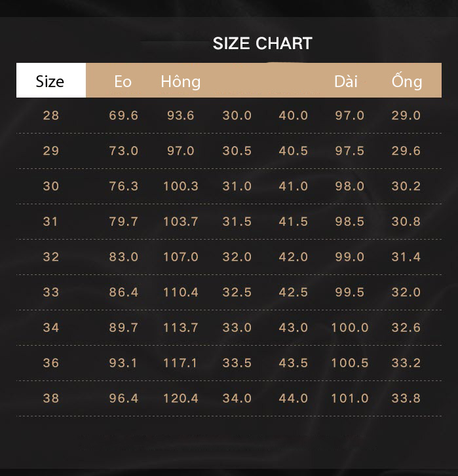This screenshot has width=458, height=476.
Task: Click the Eo column header
Action: tap(123, 82)
